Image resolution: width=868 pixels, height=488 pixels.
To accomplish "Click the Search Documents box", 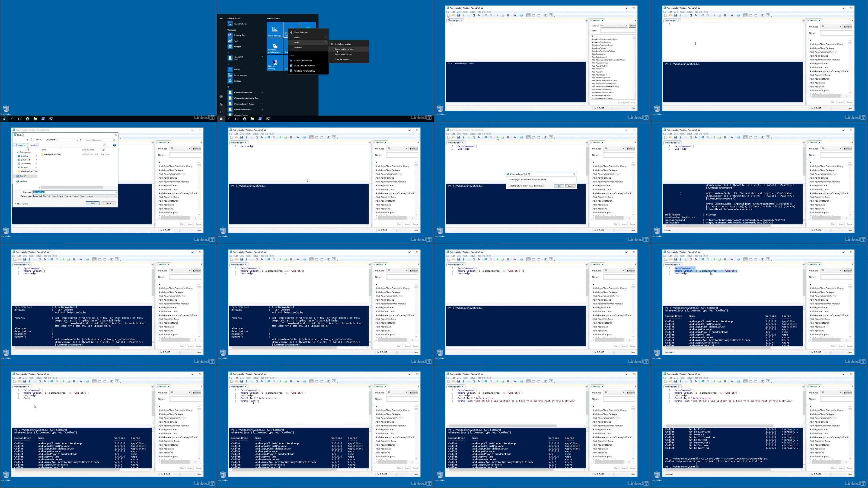I will tap(100, 140).
